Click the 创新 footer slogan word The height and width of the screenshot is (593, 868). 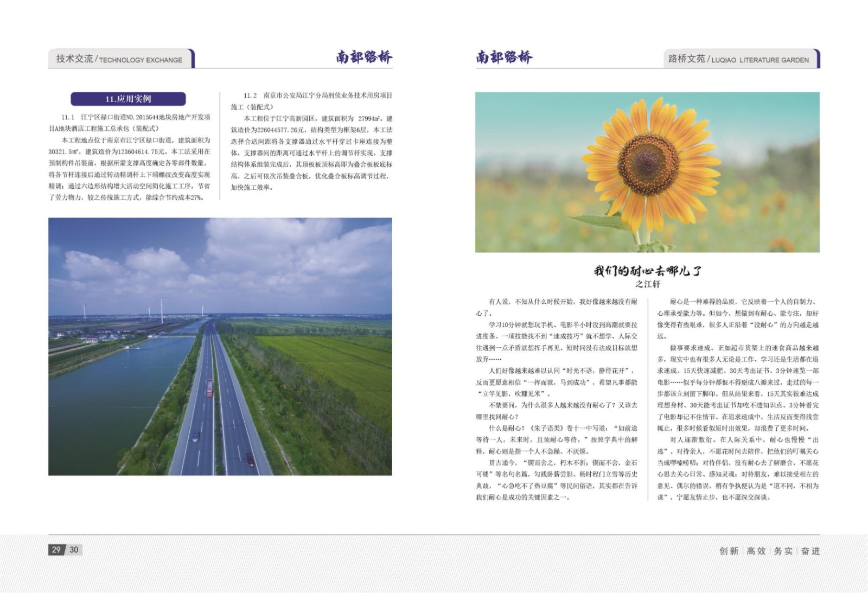coord(729,551)
